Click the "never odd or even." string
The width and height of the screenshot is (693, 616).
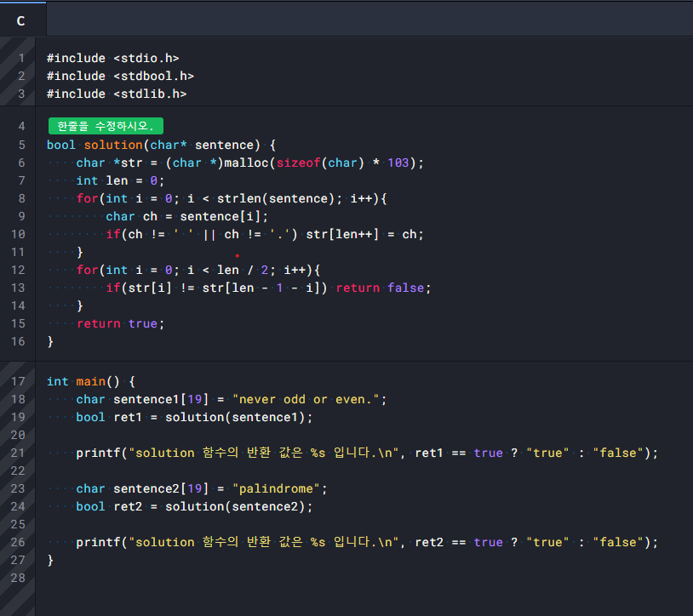306,399
